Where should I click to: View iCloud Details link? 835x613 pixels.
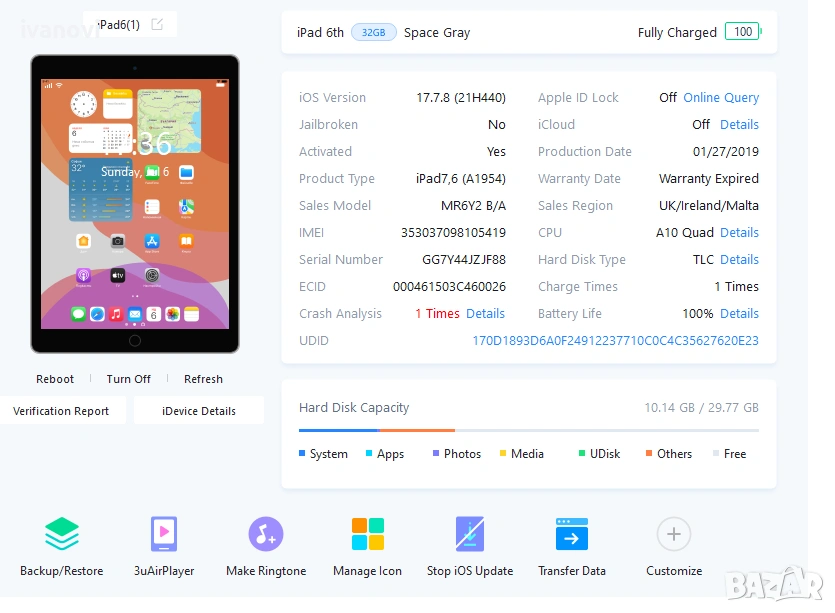(x=739, y=125)
